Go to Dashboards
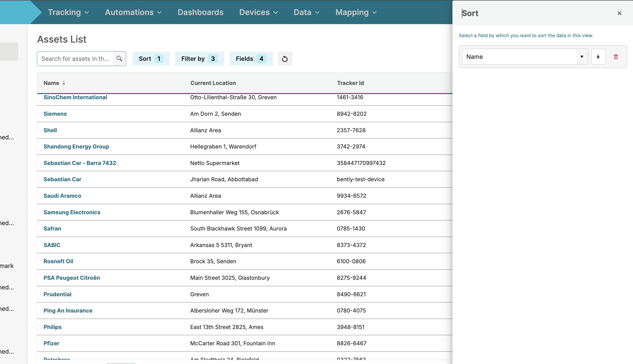 (x=200, y=12)
